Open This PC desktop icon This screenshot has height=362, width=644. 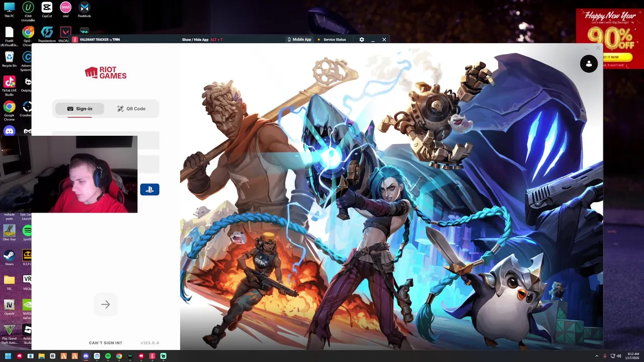point(9,10)
